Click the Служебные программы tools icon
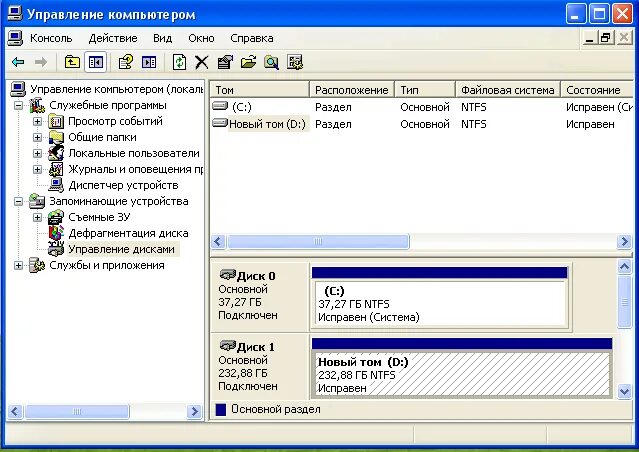639x452 pixels. (37, 105)
